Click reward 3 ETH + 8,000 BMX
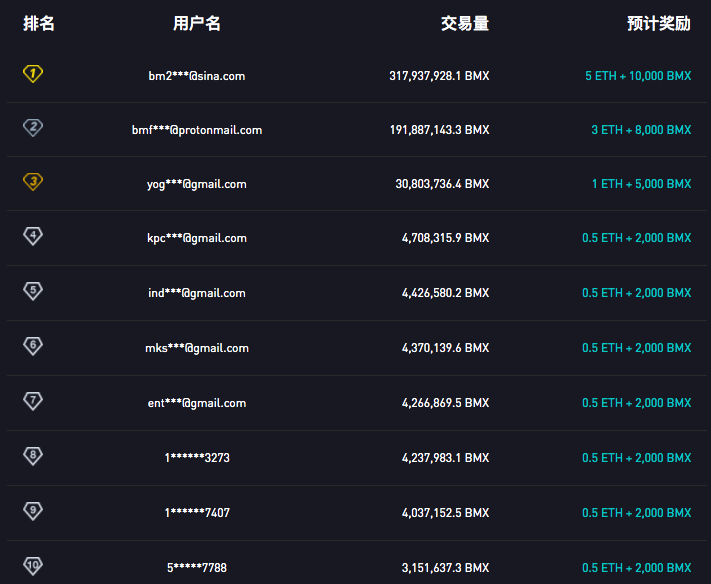711x584 pixels. pos(642,130)
